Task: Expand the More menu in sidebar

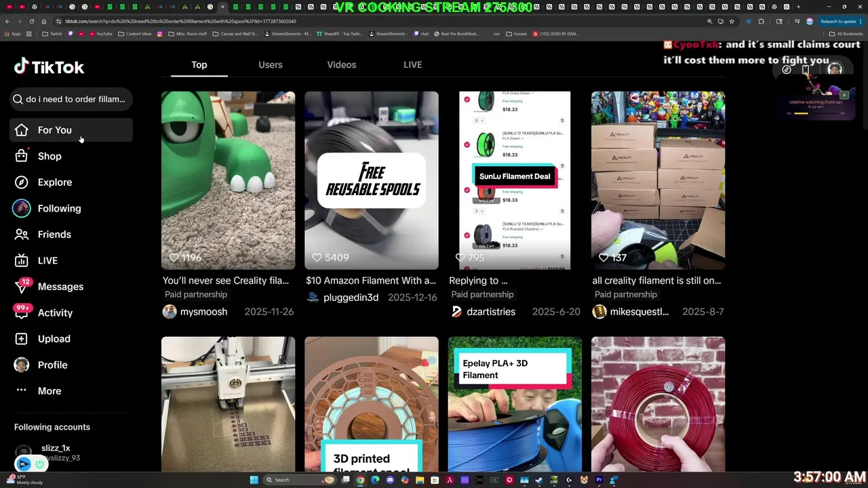Action: 71,391
